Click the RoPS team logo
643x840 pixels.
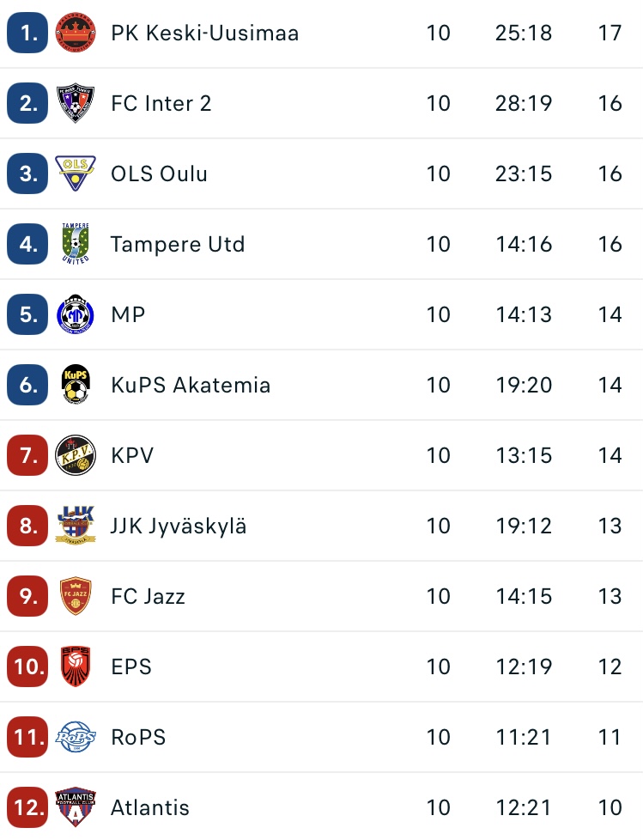pyautogui.click(x=76, y=737)
